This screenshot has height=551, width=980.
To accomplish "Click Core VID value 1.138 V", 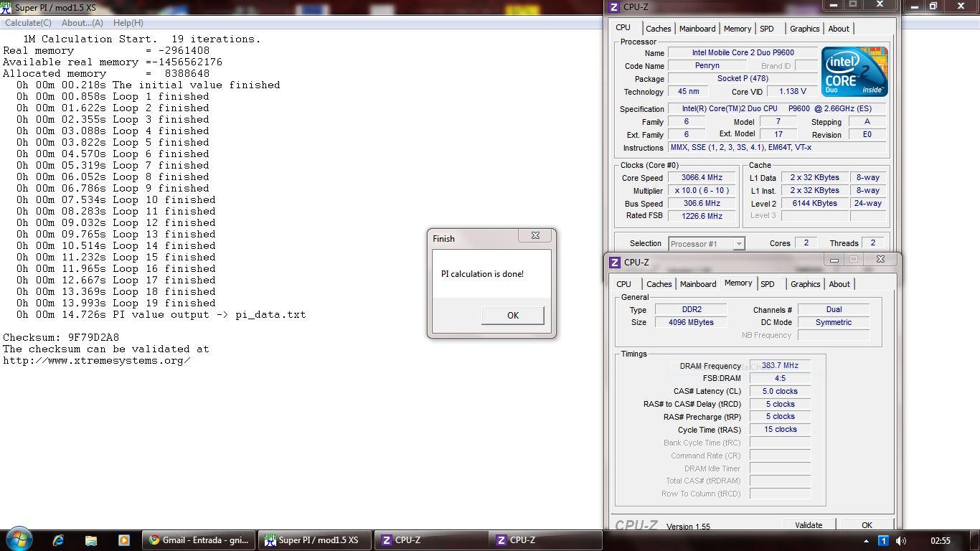I will (x=792, y=92).
